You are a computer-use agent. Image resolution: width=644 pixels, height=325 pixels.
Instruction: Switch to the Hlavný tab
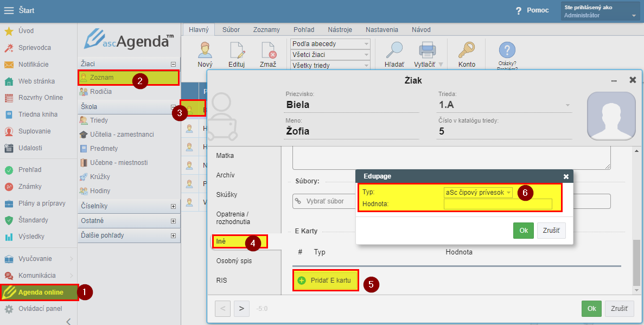199,30
